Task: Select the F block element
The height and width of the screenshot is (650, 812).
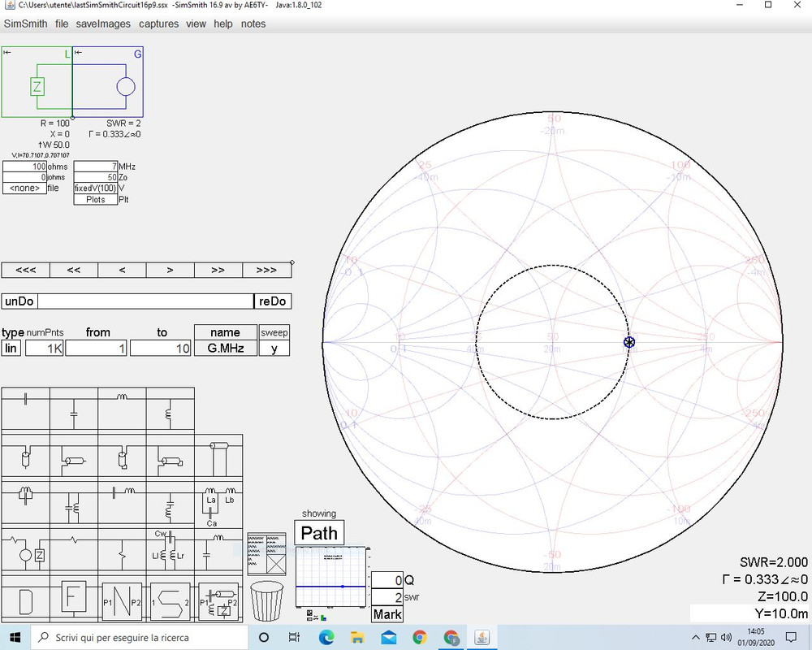Action: click(x=74, y=598)
